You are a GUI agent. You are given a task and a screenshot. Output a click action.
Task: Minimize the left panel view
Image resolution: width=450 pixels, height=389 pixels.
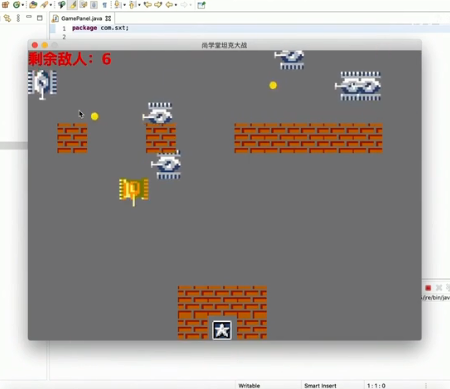[29, 17]
